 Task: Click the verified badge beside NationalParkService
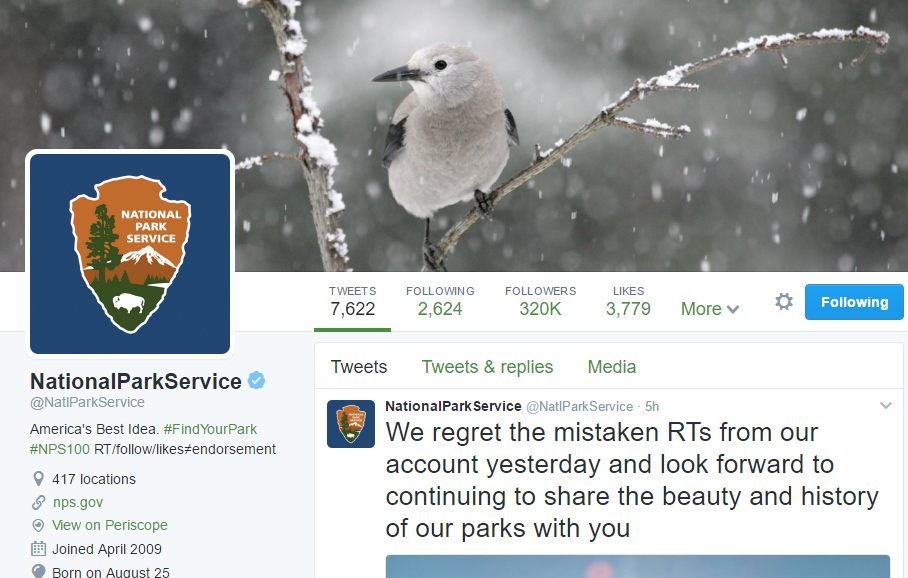pyautogui.click(x=256, y=380)
